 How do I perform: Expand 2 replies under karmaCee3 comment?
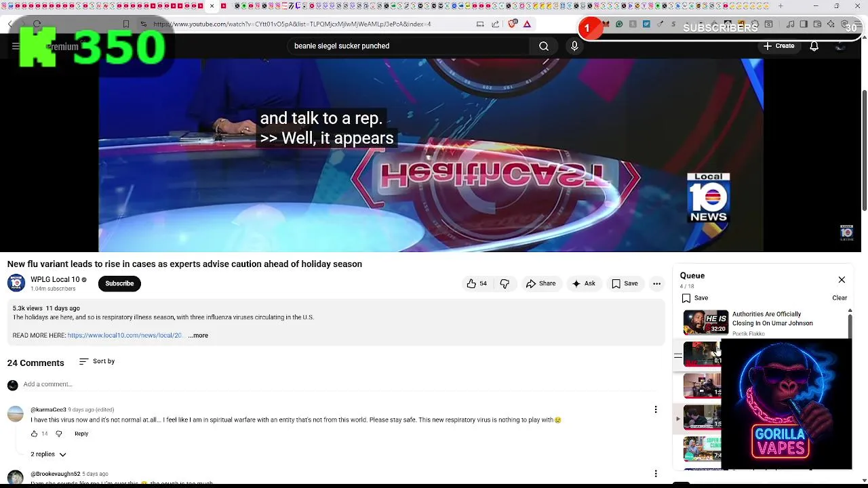click(x=48, y=454)
